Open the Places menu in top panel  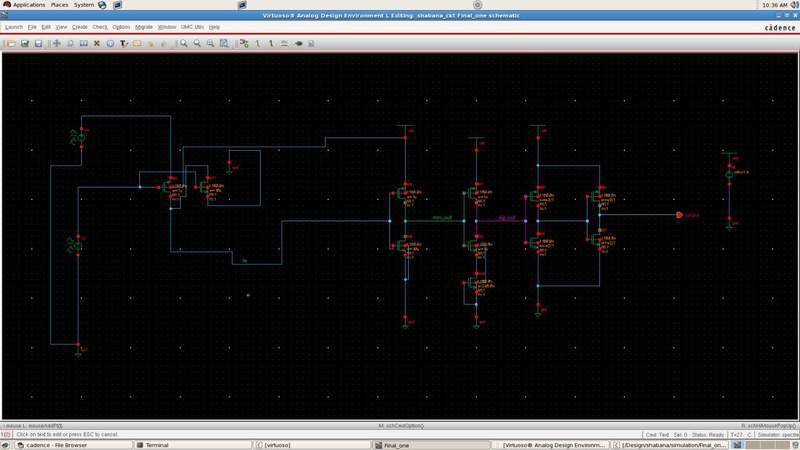point(59,5)
